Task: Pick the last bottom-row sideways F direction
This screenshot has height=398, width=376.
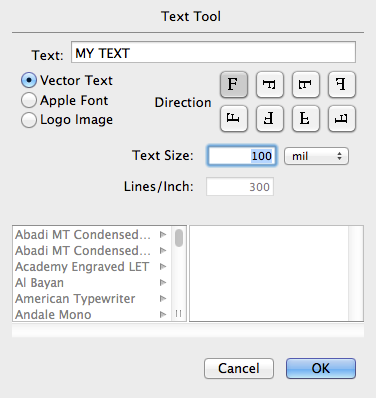Action: [342, 118]
